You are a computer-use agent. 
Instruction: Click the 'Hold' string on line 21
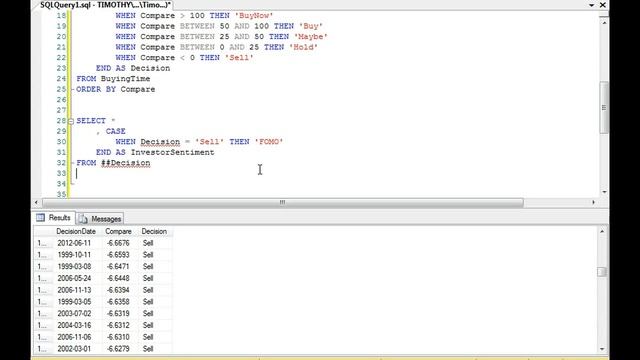pyautogui.click(x=304, y=47)
